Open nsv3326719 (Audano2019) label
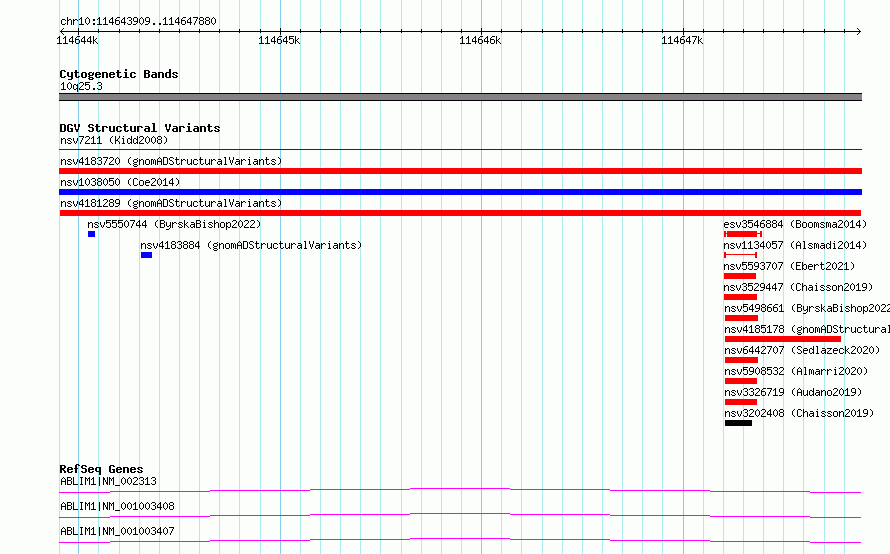Screen dimensions: 890x554 (793, 392)
